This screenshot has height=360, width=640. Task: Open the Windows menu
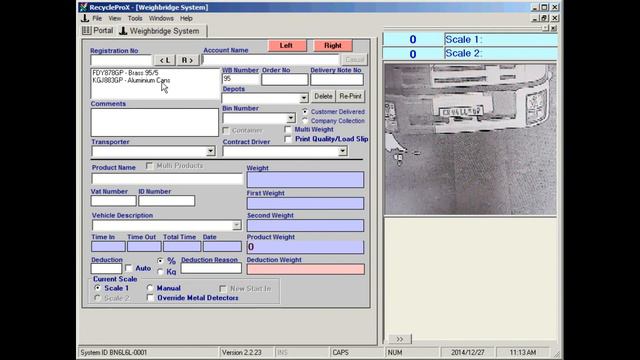coord(161,18)
